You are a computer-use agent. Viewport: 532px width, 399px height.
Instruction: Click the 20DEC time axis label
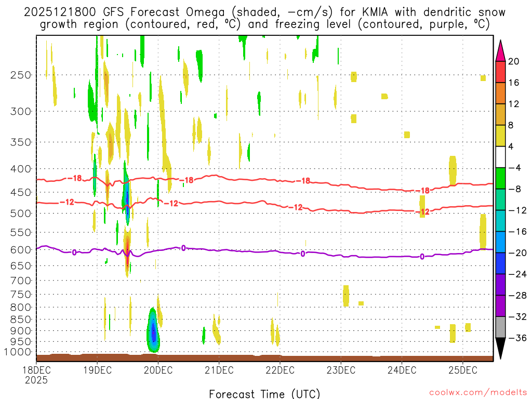158,370
